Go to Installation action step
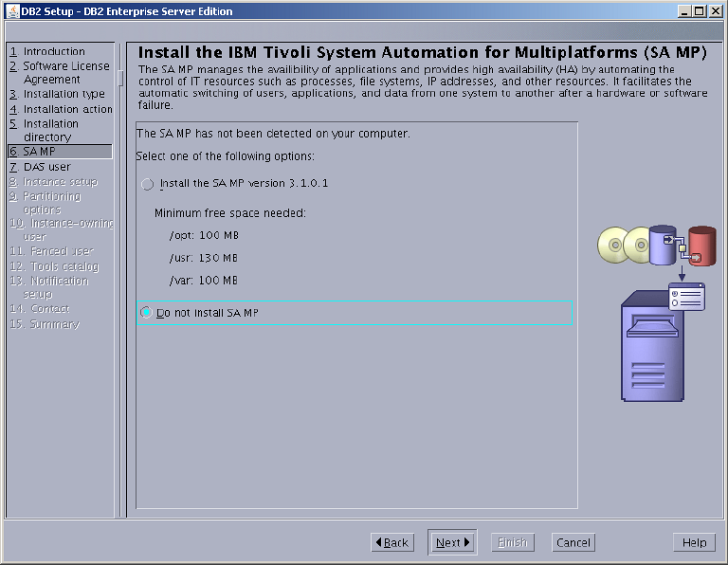Screen dimensions: 728x565 61,109
